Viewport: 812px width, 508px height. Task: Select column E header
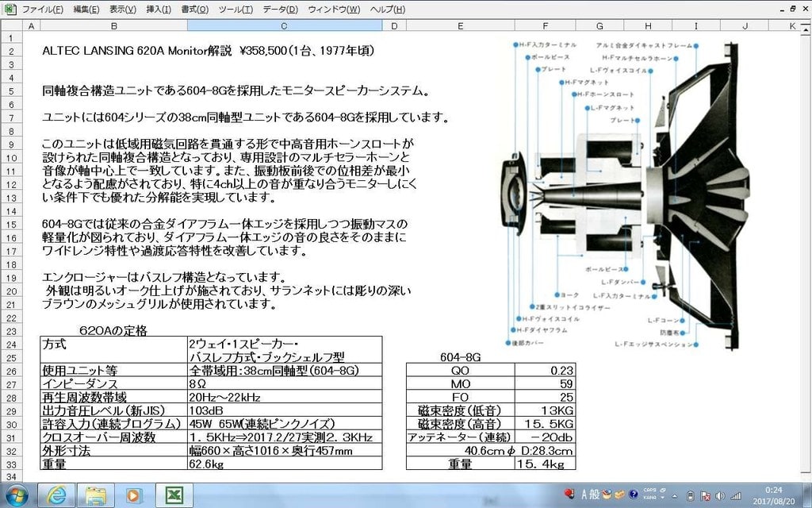pos(461,25)
